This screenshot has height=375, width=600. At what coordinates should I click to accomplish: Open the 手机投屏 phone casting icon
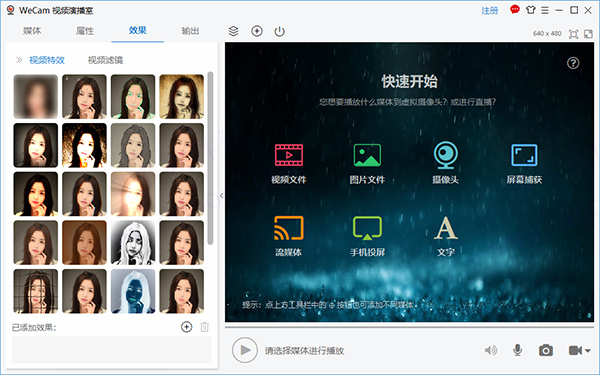(x=367, y=228)
